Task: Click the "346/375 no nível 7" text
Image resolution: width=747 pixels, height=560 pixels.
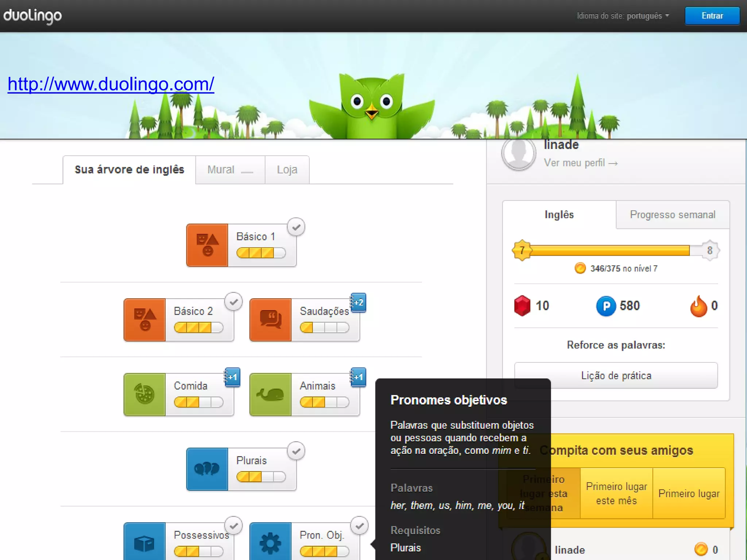Action: click(x=624, y=269)
